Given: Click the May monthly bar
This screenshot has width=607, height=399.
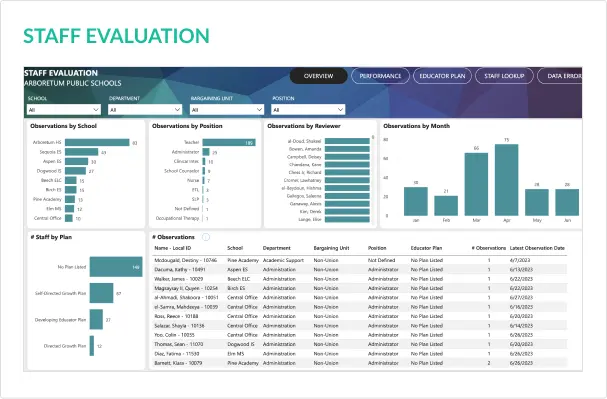Looking at the screenshot, I should [x=537, y=202].
